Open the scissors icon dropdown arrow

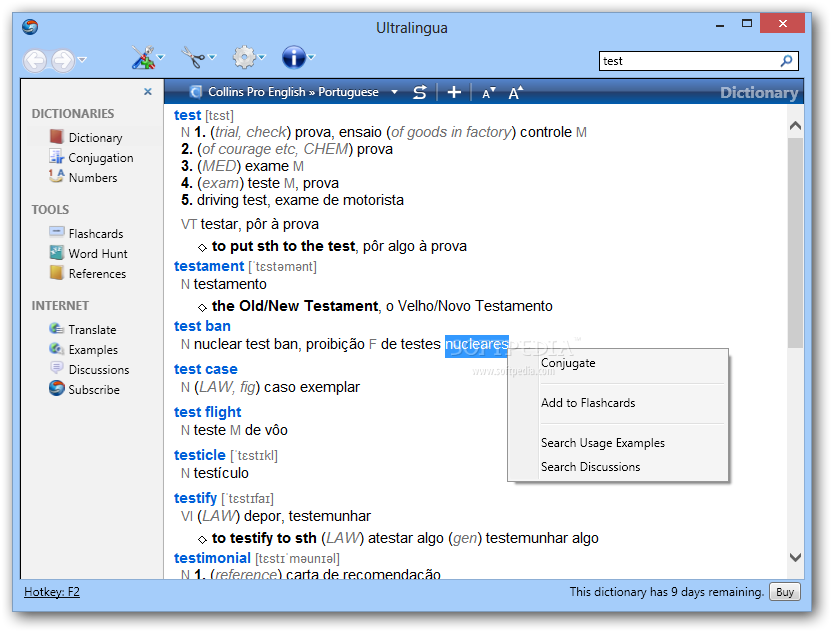[x=212, y=57]
